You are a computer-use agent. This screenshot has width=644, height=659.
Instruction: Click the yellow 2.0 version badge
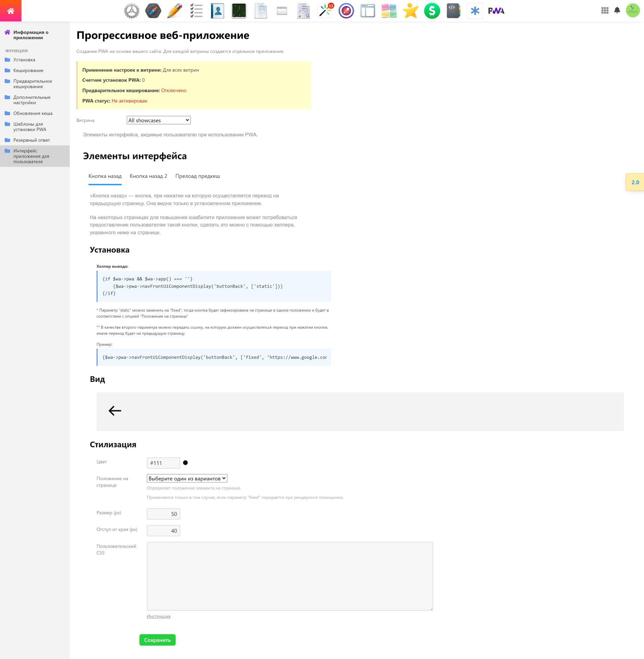click(x=635, y=182)
